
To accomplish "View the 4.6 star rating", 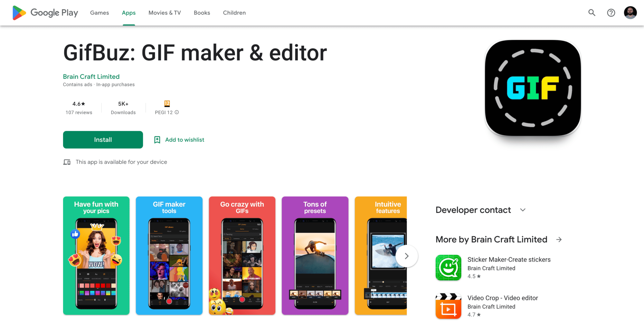I will tap(79, 104).
